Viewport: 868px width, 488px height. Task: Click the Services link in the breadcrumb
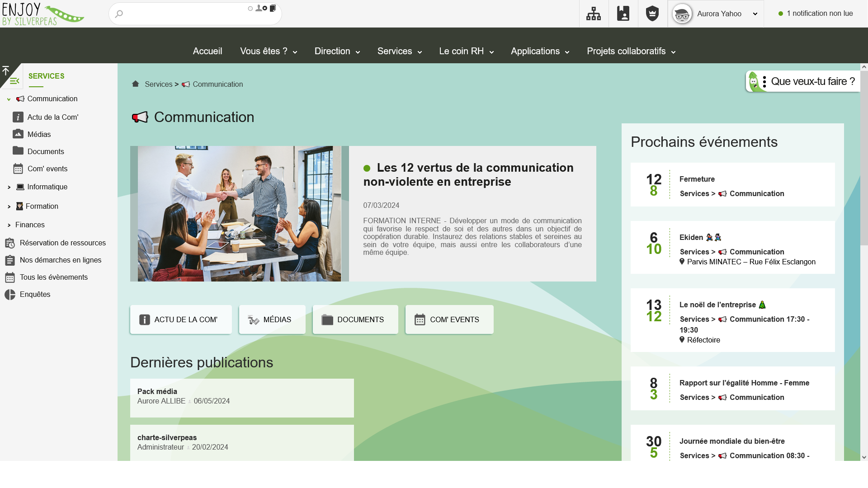[158, 84]
